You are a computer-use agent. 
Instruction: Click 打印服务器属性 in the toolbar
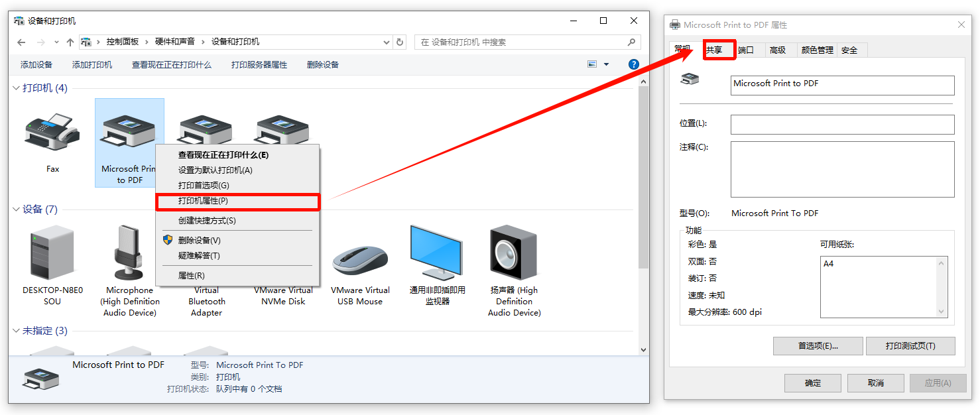coord(259,65)
